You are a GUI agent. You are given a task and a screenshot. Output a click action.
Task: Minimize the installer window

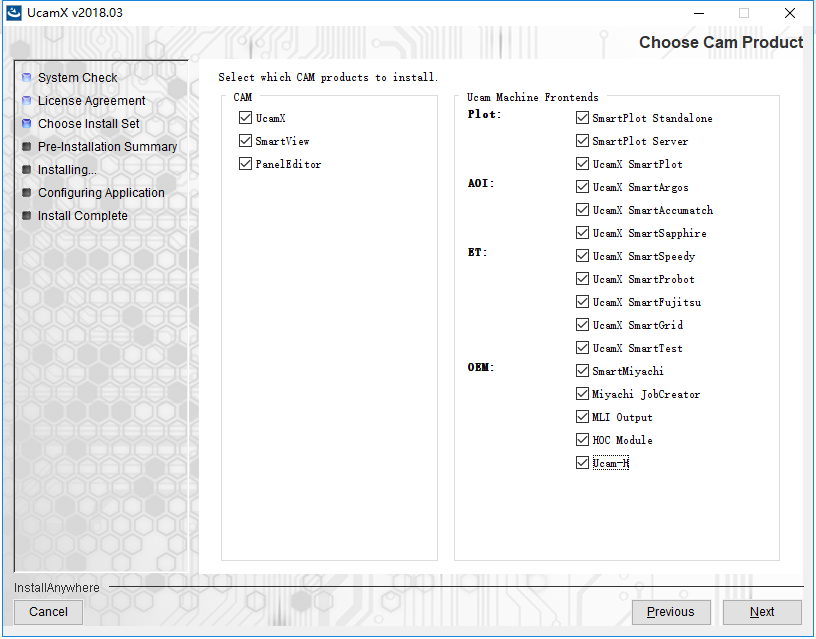699,13
